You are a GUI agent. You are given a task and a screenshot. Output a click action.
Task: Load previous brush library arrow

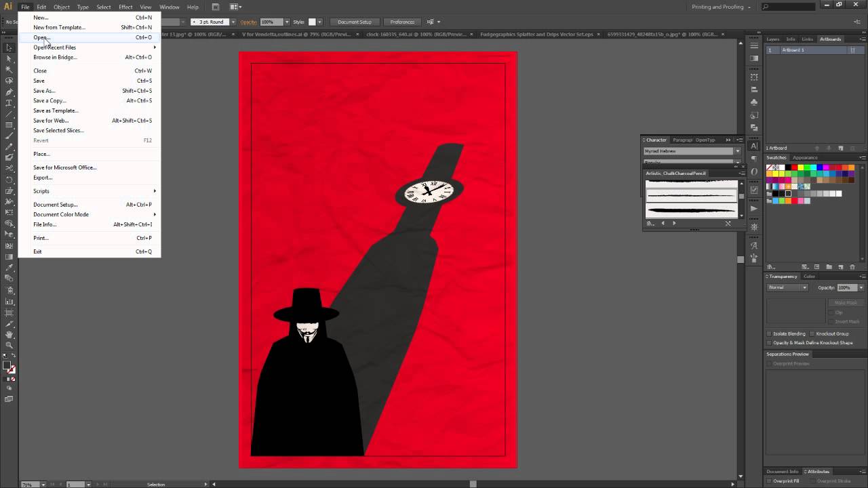663,223
